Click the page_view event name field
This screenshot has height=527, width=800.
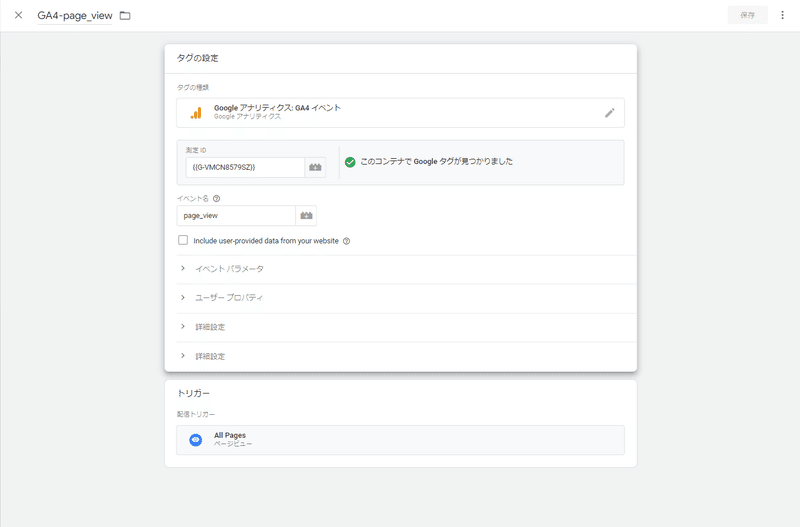(x=238, y=216)
